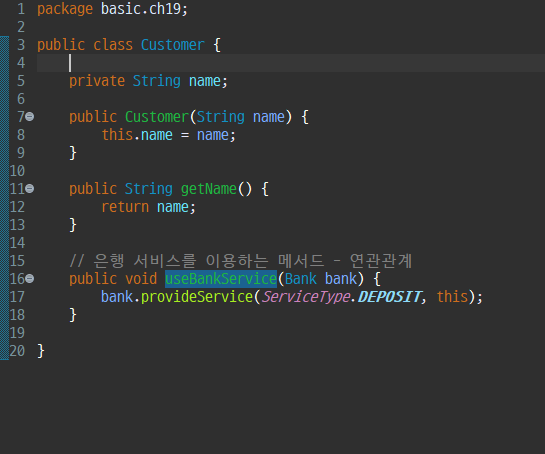Collapse the getName method fold marker on line 11
Image resolution: width=545 pixels, height=454 pixels.
click(x=30, y=188)
